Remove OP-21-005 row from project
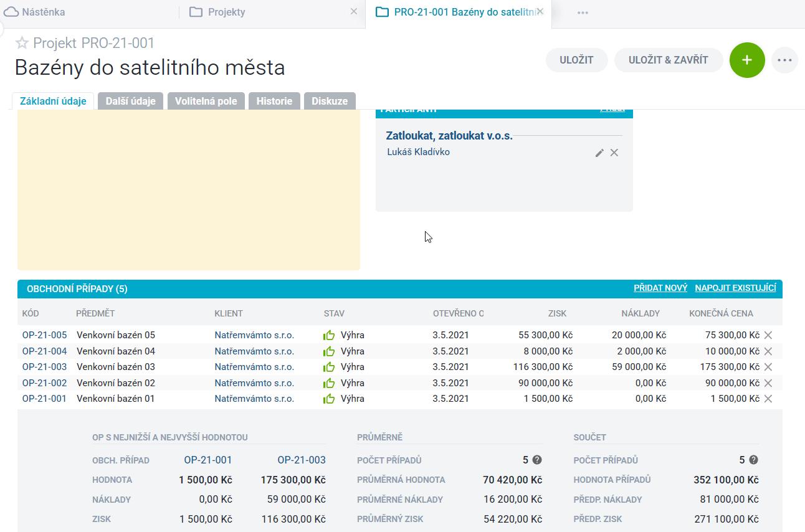This screenshot has width=805, height=532. tap(768, 335)
